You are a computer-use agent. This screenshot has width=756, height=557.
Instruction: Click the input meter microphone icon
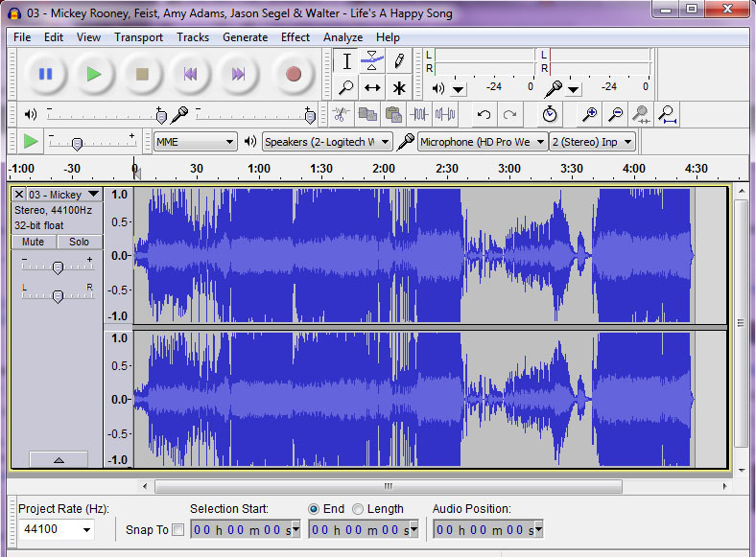[x=553, y=88]
